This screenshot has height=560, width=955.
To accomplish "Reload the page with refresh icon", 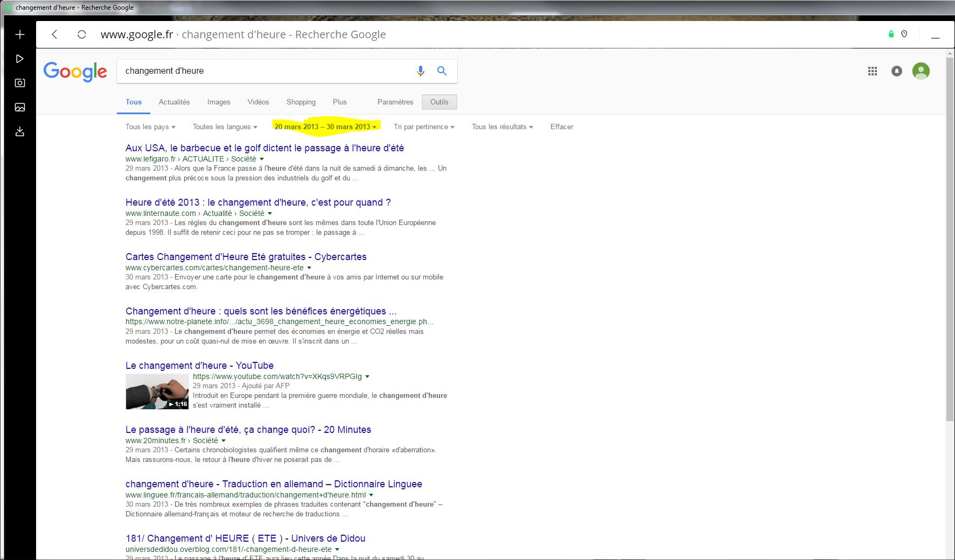I will (x=82, y=34).
